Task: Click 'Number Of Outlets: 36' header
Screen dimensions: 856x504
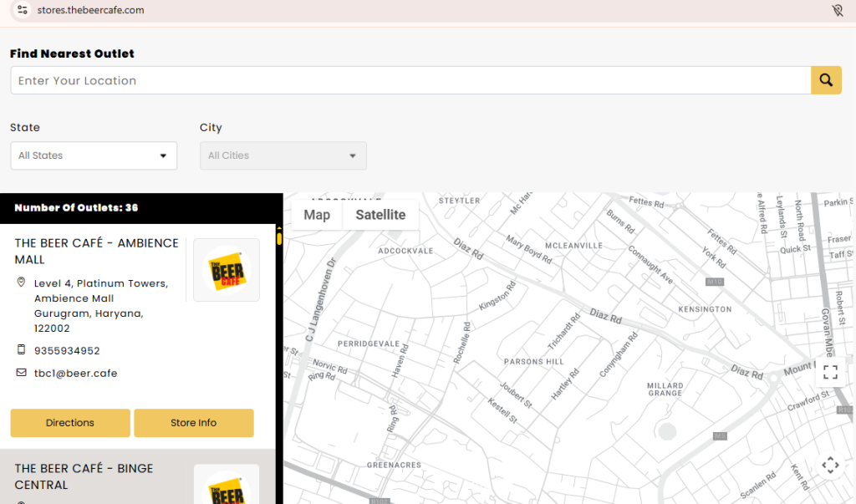Action: click(76, 207)
